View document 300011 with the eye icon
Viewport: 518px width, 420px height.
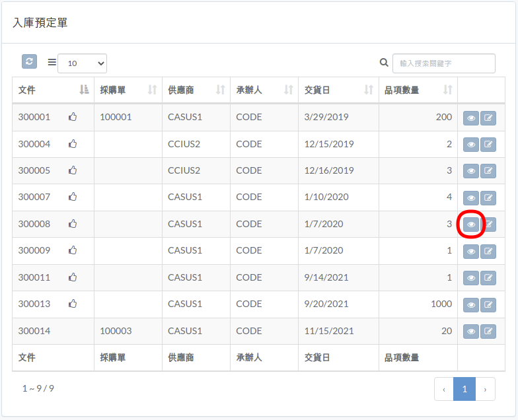point(471,277)
